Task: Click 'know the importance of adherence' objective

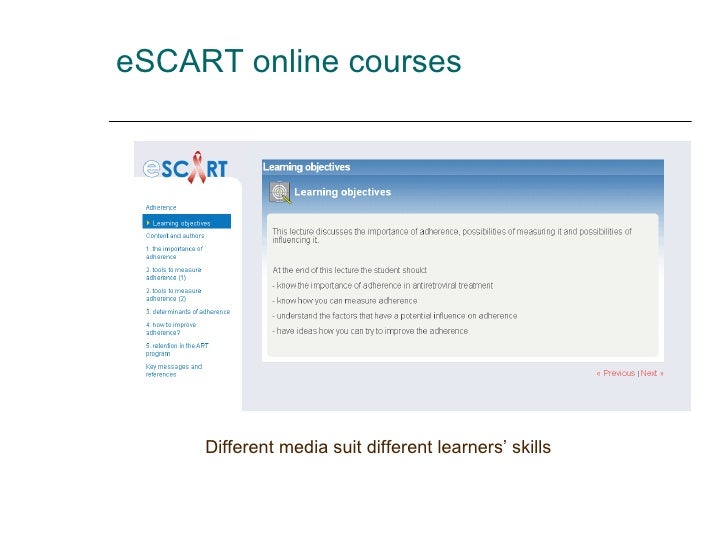Action: [x=383, y=286]
